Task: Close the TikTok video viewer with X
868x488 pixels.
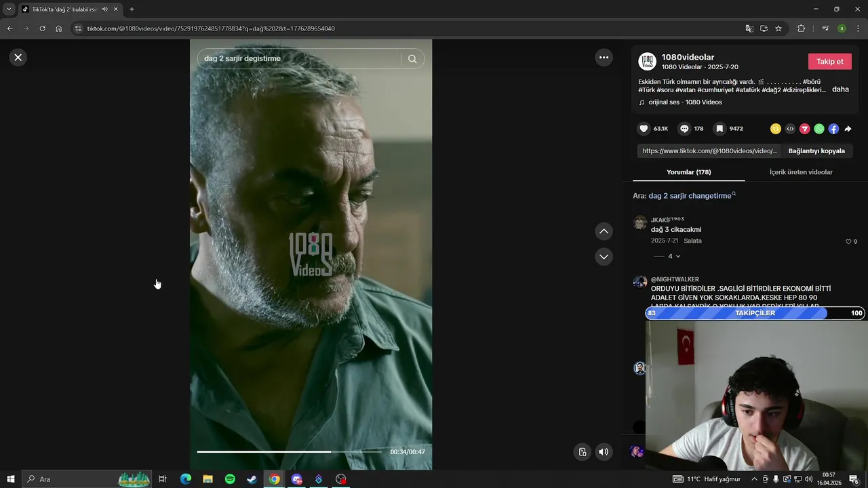Action: [18, 58]
